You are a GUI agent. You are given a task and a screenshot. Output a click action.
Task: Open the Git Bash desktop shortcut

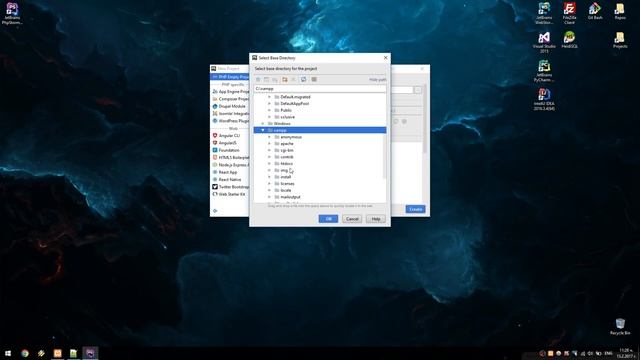[595, 11]
